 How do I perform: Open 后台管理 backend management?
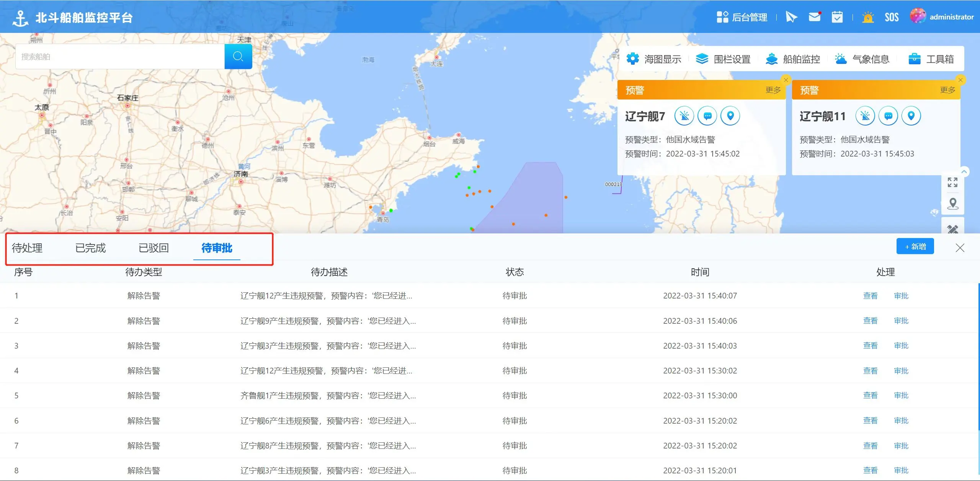pyautogui.click(x=742, y=17)
